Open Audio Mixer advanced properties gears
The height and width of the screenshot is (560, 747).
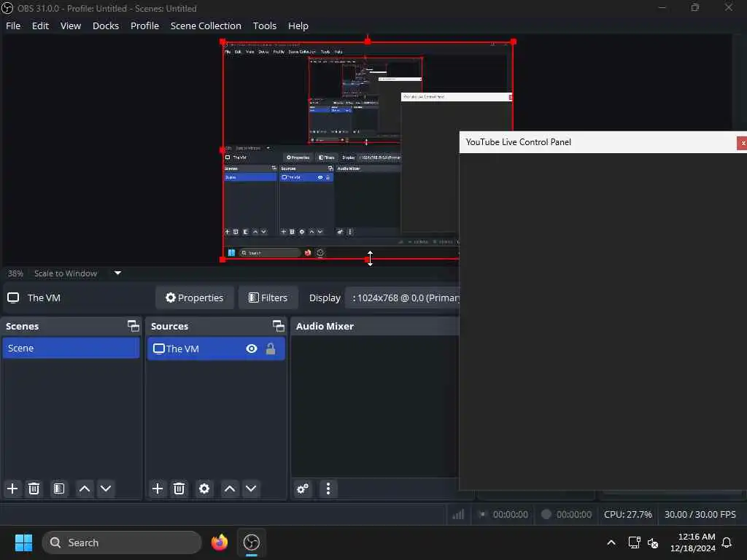coord(303,489)
